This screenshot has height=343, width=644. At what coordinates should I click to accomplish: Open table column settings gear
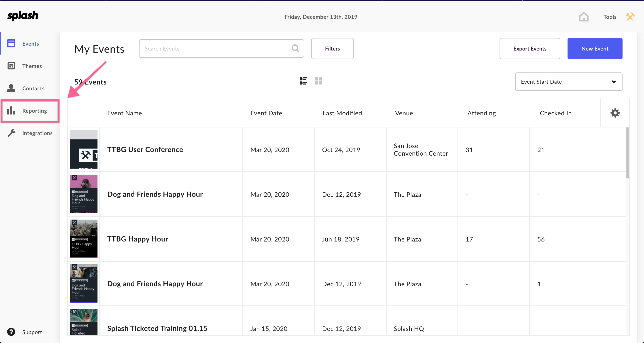pyautogui.click(x=615, y=113)
